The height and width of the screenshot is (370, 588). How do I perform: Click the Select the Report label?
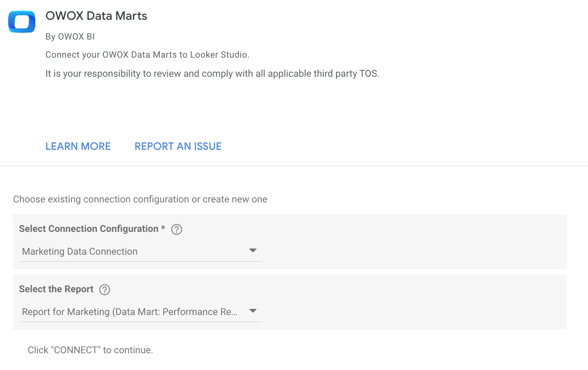click(56, 289)
